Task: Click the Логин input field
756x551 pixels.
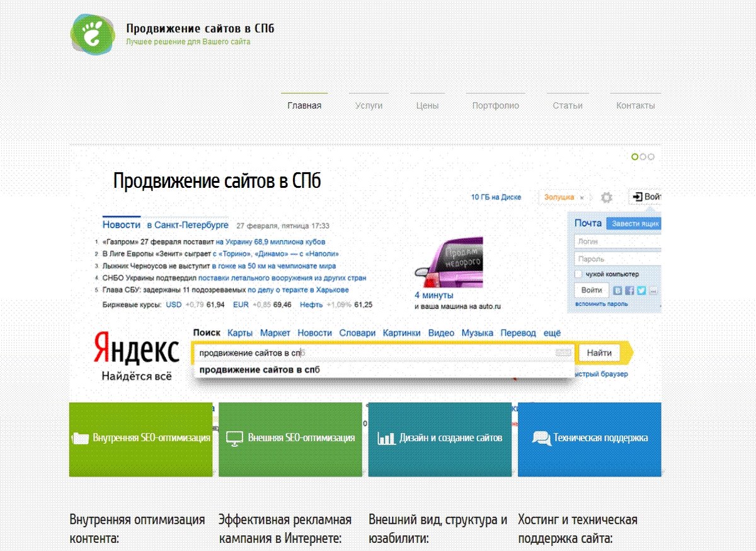Action: pos(617,241)
